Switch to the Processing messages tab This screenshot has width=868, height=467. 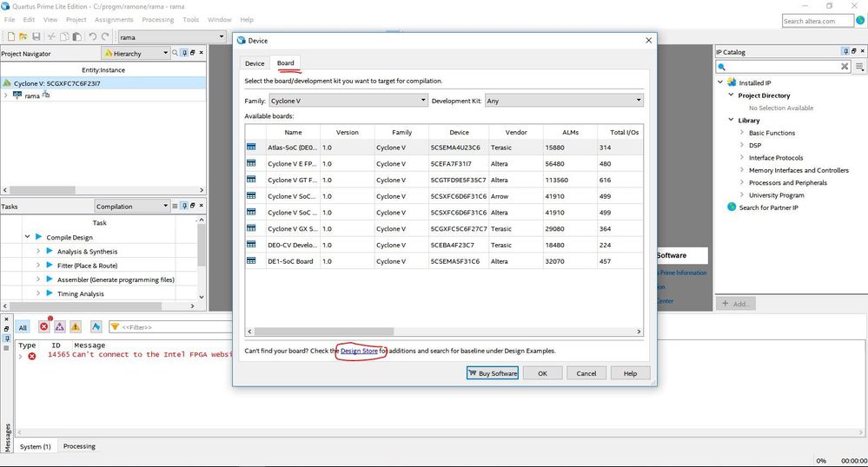[79, 446]
